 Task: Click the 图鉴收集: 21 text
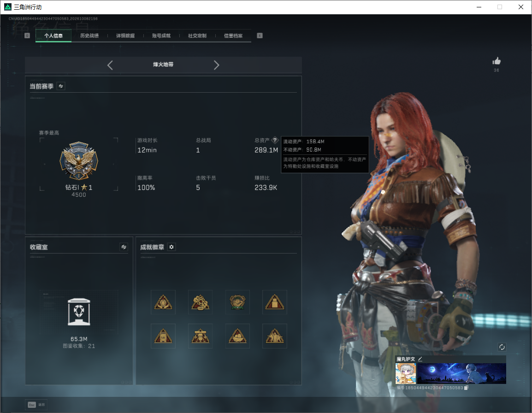tap(79, 346)
